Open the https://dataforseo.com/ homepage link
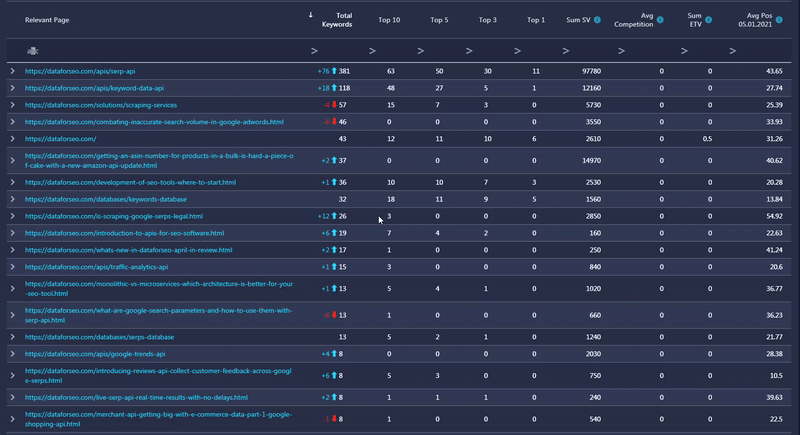800x435 pixels. [60, 138]
